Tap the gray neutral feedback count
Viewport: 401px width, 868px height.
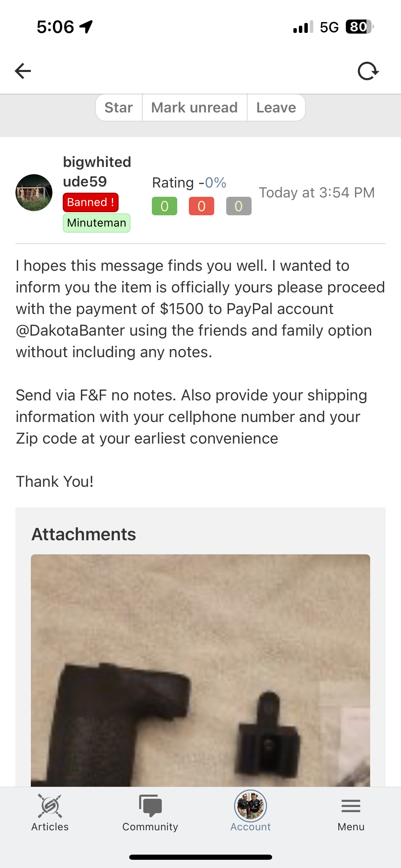coord(239,206)
